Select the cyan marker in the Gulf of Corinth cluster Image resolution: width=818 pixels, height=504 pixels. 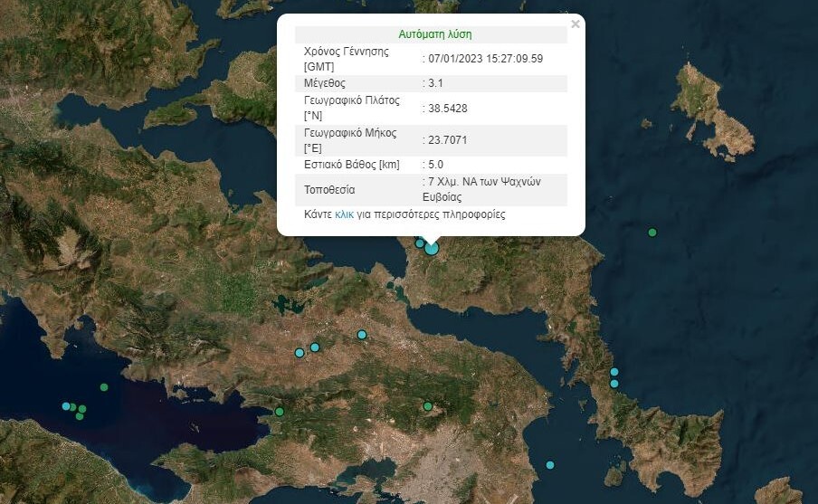(66, 406)
